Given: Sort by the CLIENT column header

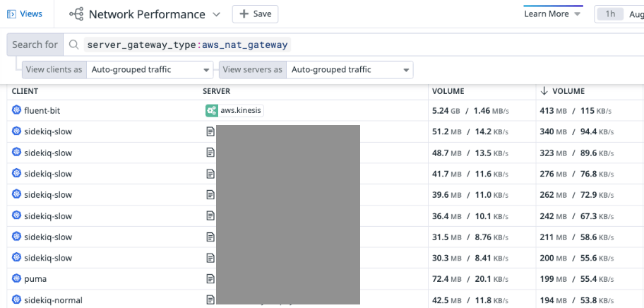Looking at the screenshot, I should (x=25, y=91).
